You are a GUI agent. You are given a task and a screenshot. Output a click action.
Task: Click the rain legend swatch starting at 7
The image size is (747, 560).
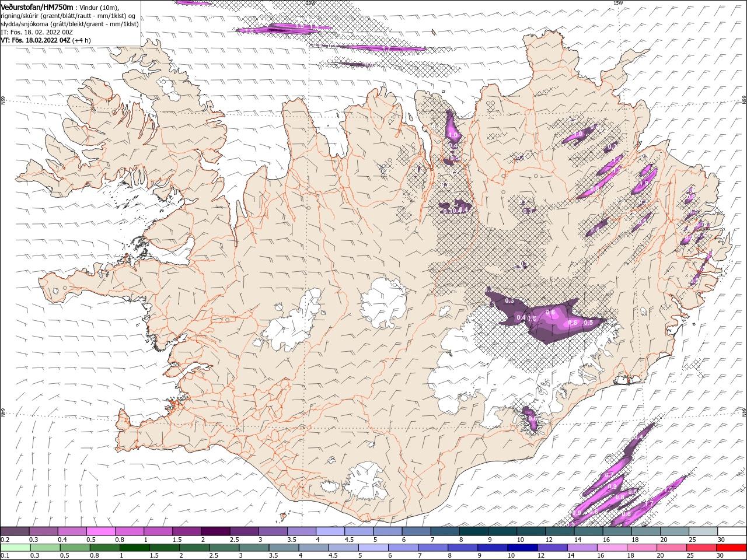tap(432, 548)
